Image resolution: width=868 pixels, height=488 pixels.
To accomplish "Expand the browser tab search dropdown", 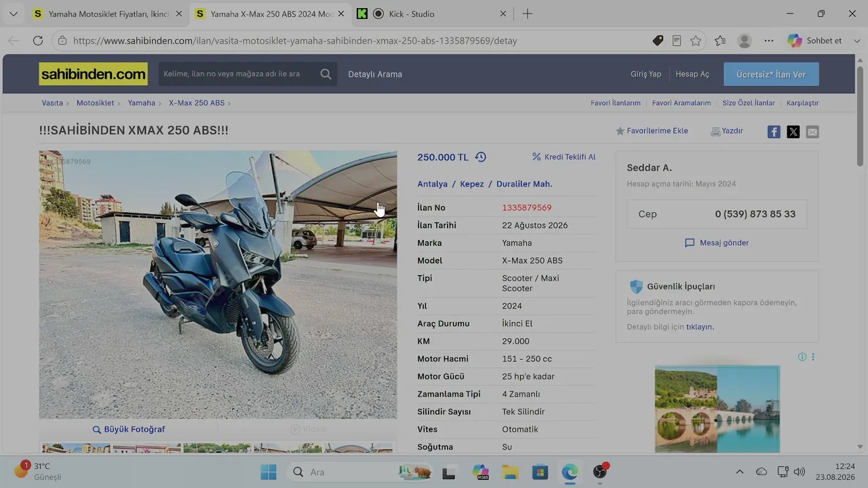I will click(14, 14).
